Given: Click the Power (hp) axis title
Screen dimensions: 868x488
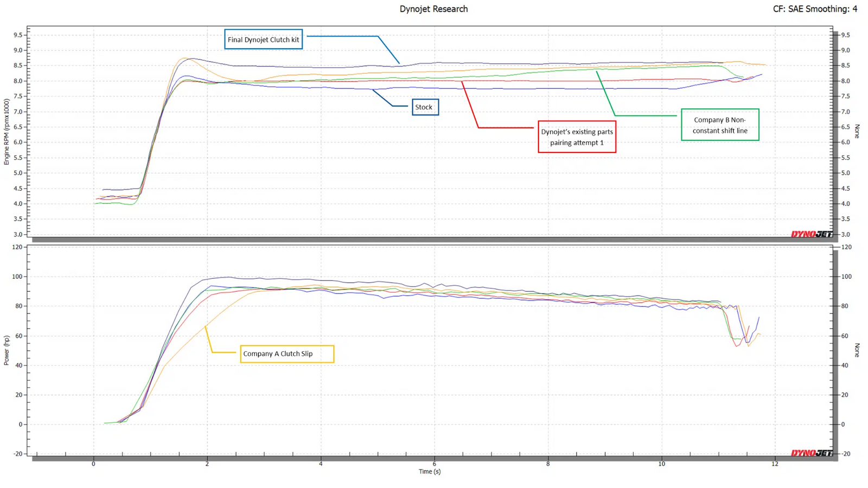Looking at the screenshot, I should pyautogui.click(x=7, y=350).
